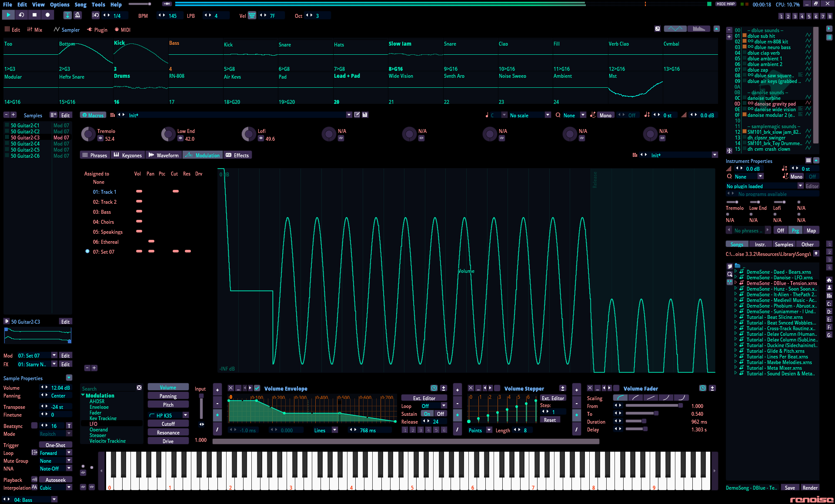The image size is (835, 504).
Task: Start playback with the Play button
Action: tap(8, 15)
